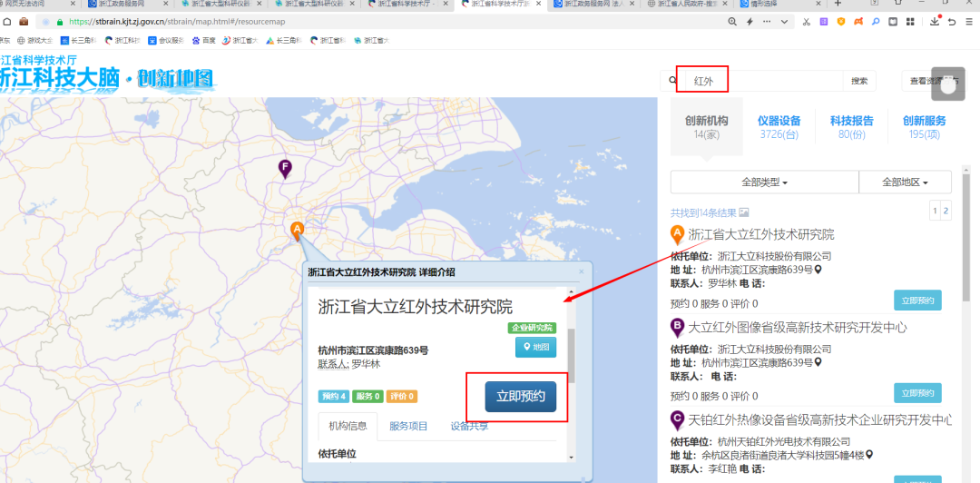Click purple marker B in result list
980x483 pixels.
[x=677, y=328]
